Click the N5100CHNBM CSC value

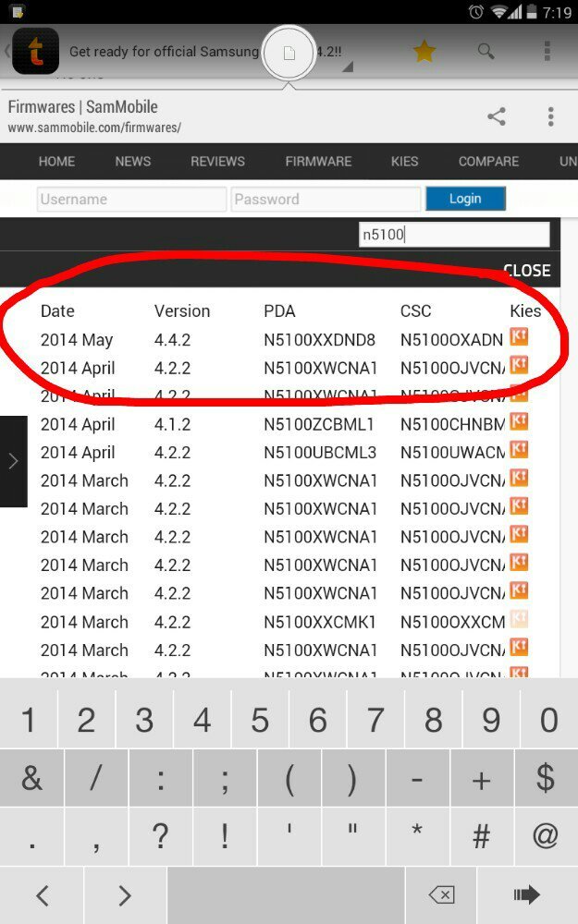coord(452,424)
